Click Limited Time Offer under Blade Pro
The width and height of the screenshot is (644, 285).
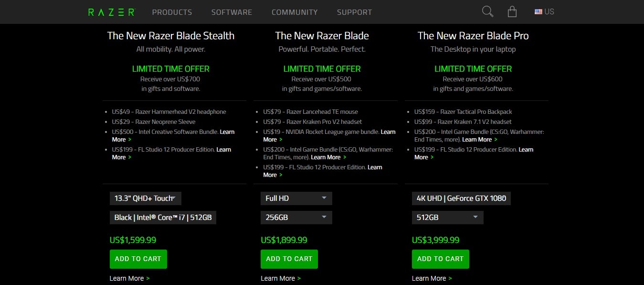(473, 69)
